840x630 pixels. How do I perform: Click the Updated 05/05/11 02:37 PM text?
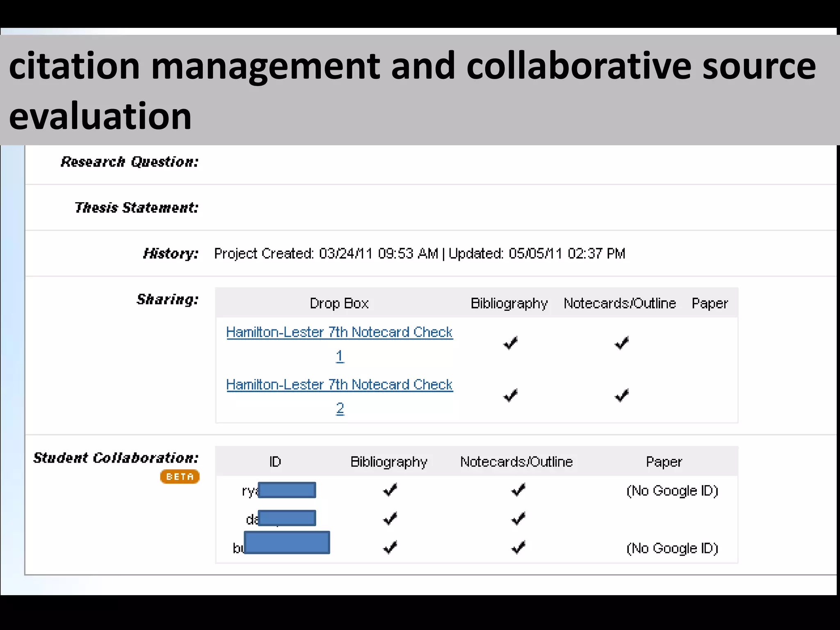pyautogui.click(x=537, y=253)
